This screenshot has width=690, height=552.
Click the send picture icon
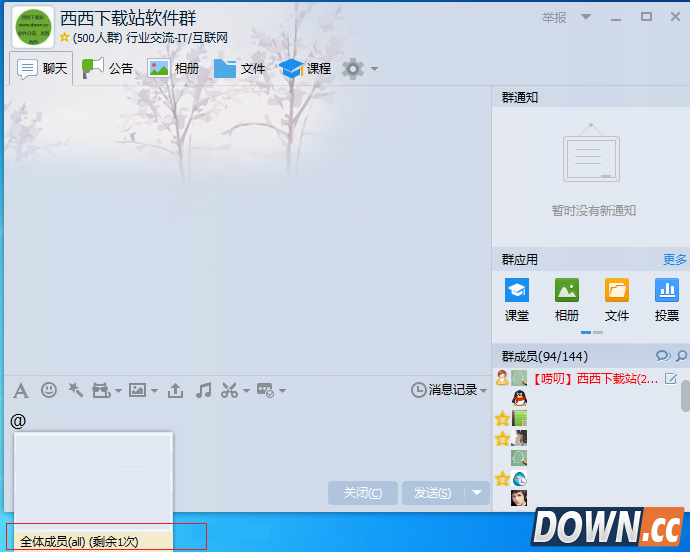(x=137, y=390)
